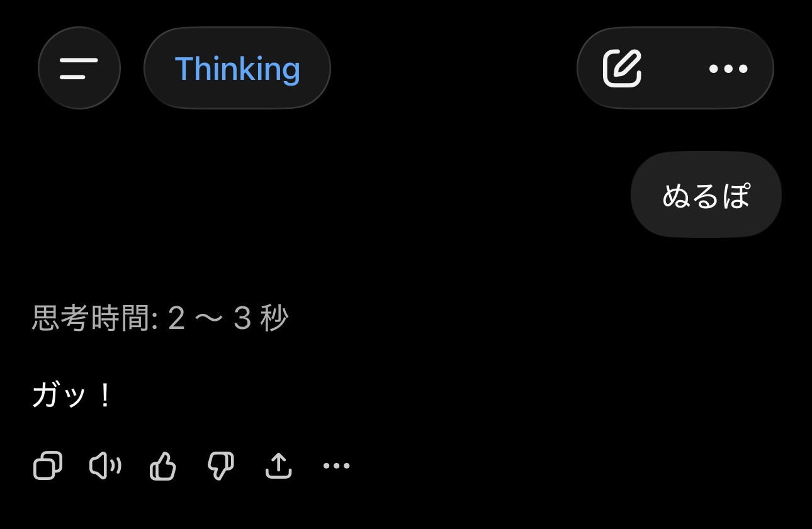Screen dimensions: 812x529
Task: Copy the ガッ！ response
Action: (x=48, y=466)
